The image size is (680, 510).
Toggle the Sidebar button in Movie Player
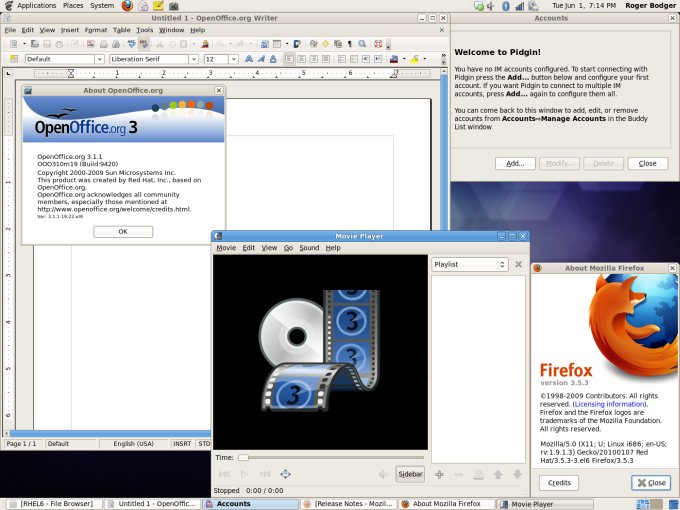(410, 474)
